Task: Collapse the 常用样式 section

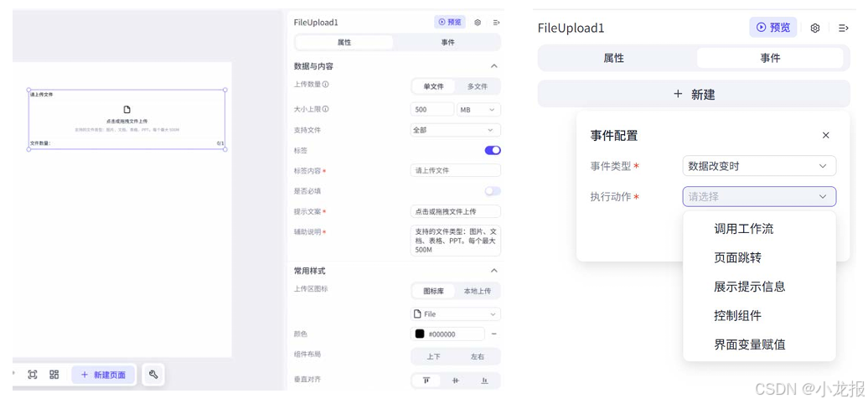Action: (x=494, y=271)
